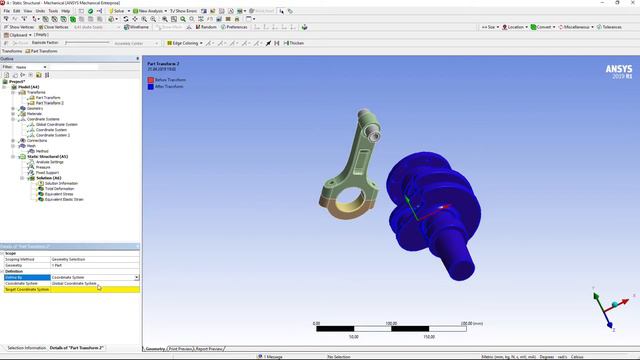Click the Tolerances toolbar button

click(x=609, y=27)
